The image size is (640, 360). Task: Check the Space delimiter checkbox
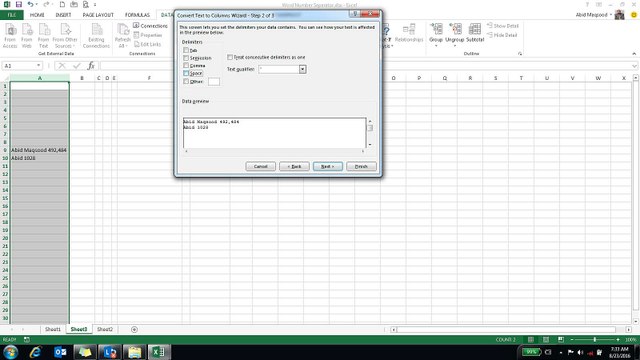pos(186,73)
